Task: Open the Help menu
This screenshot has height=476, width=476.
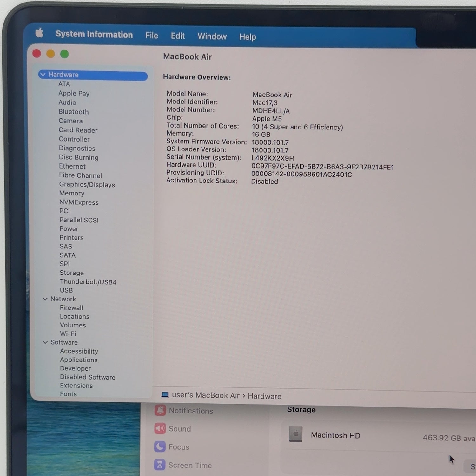Action: [248, 37]
